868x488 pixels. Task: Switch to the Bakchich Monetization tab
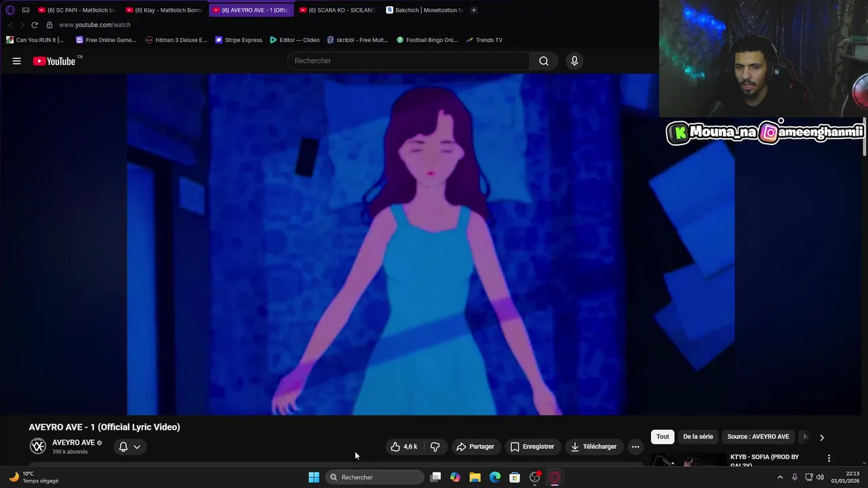(425, 10)
